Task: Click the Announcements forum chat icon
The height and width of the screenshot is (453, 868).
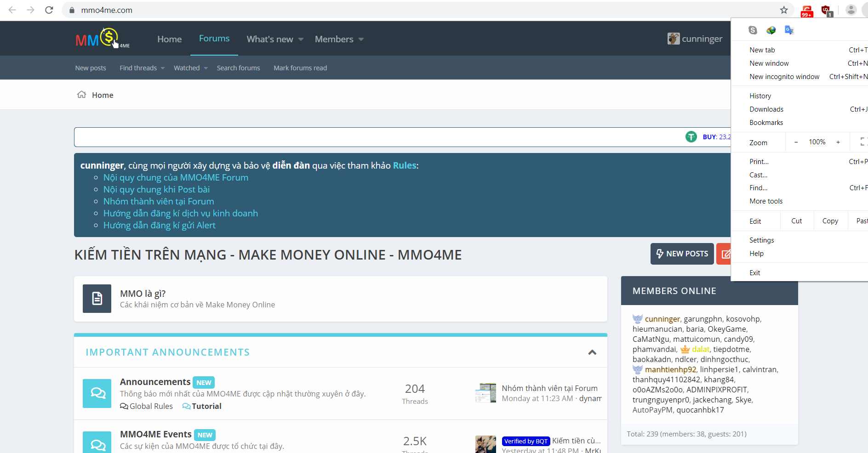Action: [97, 393]
